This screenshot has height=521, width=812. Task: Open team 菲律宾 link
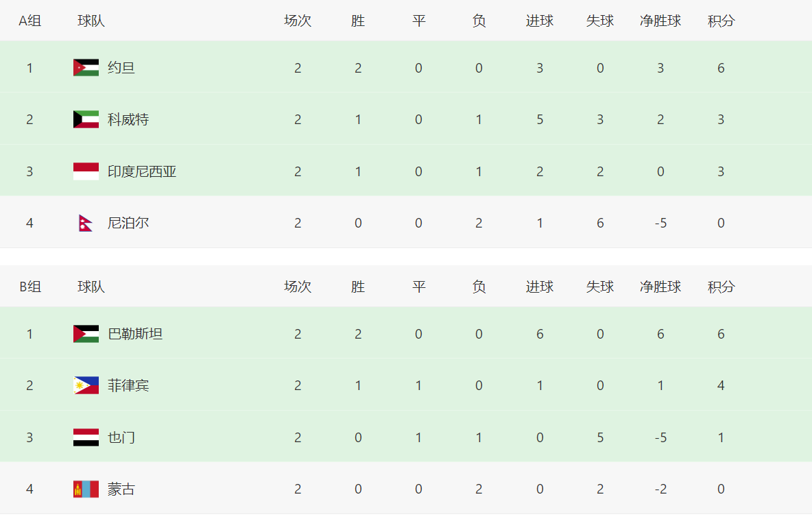(128, 385)
